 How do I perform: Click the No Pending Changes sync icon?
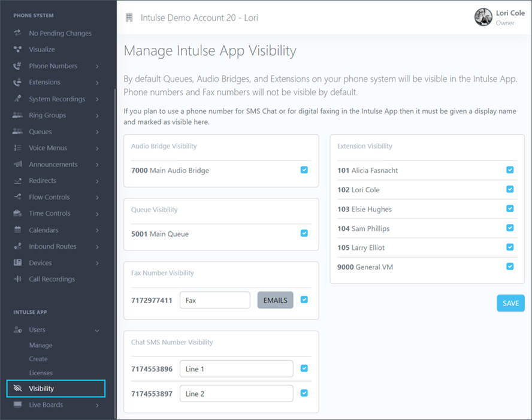17,33
